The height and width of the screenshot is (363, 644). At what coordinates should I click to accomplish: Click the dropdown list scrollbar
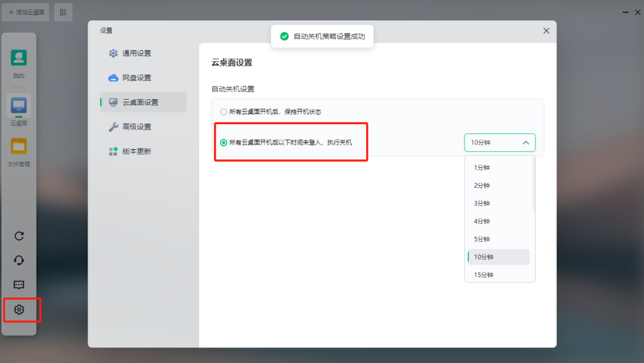[x=534, y=184]
